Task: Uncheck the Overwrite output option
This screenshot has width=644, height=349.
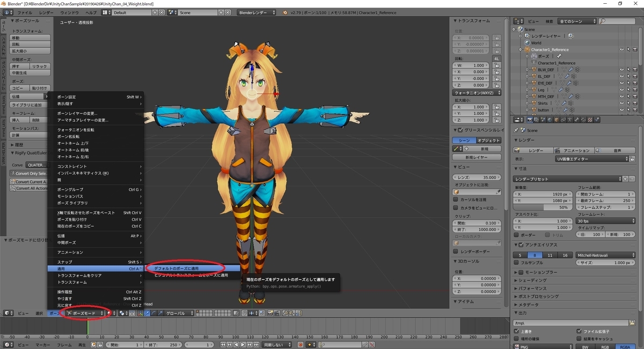Action: (516, 331)
